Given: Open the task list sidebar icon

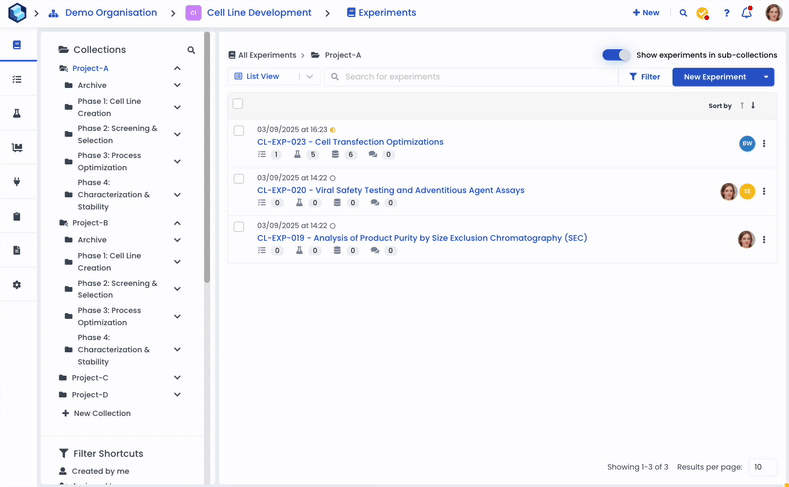Looking at the screenshot, I should pyautogui.click(x=17, y=79).
